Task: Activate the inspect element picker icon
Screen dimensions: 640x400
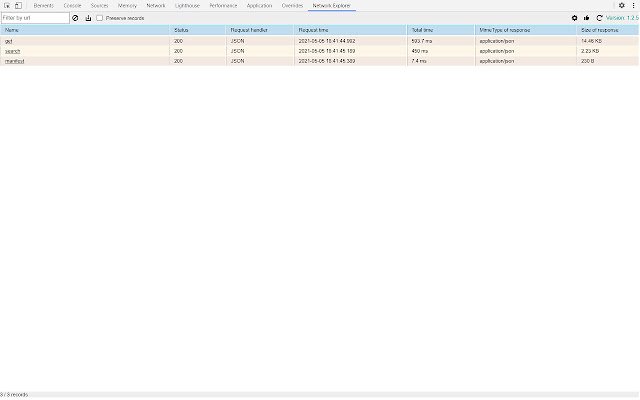Action: point(7,6)
